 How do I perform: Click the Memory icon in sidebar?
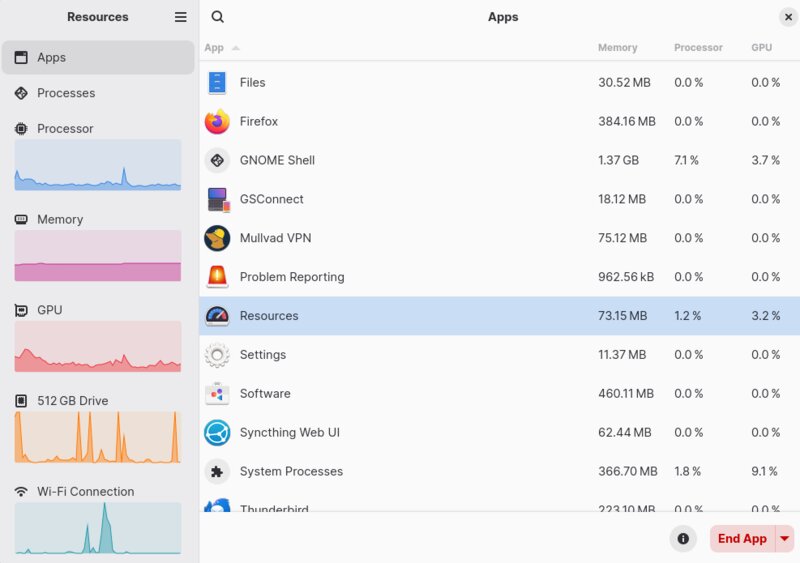[x=21, y=219]
